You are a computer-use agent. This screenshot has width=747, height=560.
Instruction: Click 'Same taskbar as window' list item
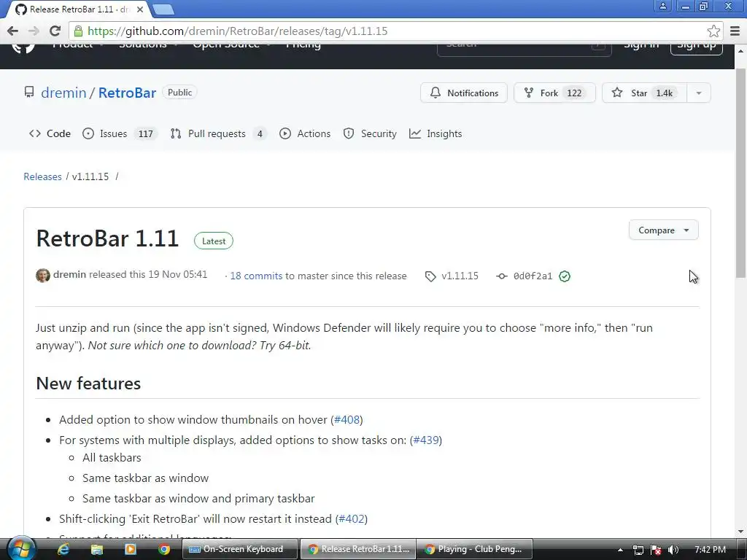(x=145, y=478)
